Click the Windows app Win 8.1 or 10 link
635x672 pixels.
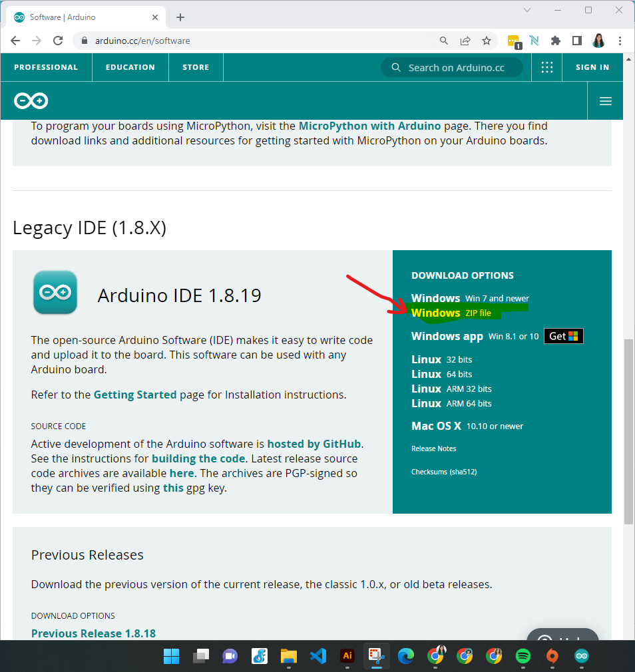click(x=475, y=337)
